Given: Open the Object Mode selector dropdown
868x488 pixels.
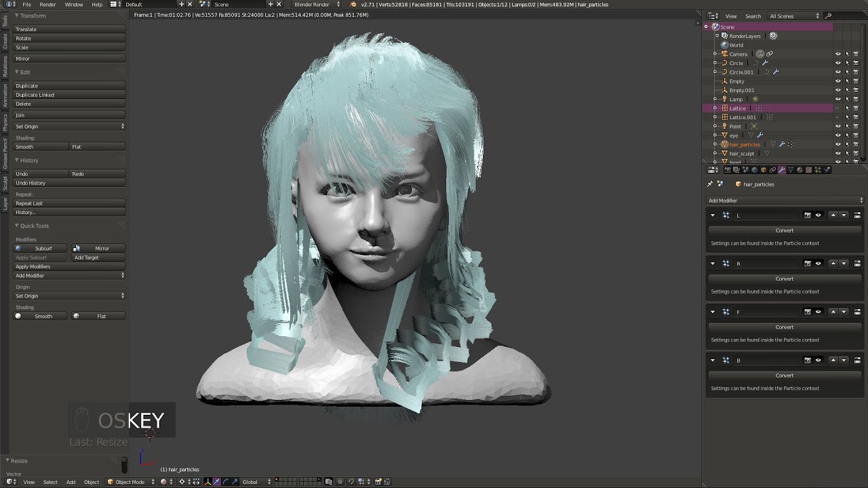Looking at the screenshot, I should [x=131, y=482].
